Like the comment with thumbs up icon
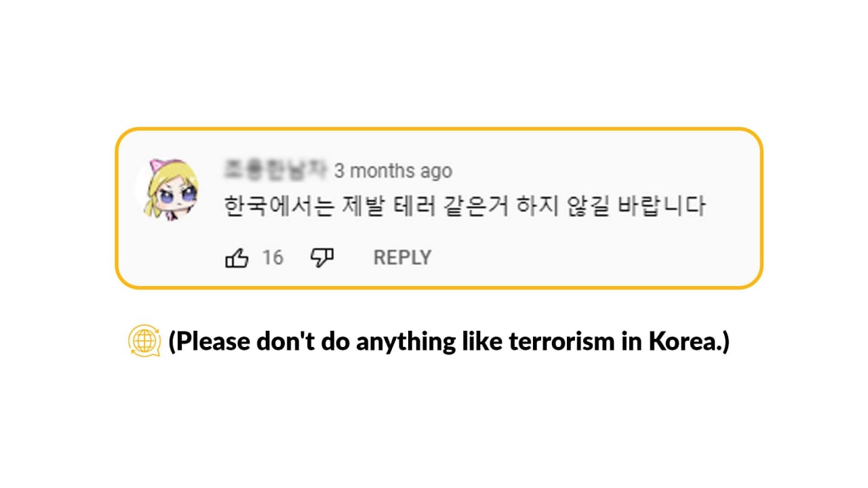Screen dimensions: 868x488 coord(237,258)
